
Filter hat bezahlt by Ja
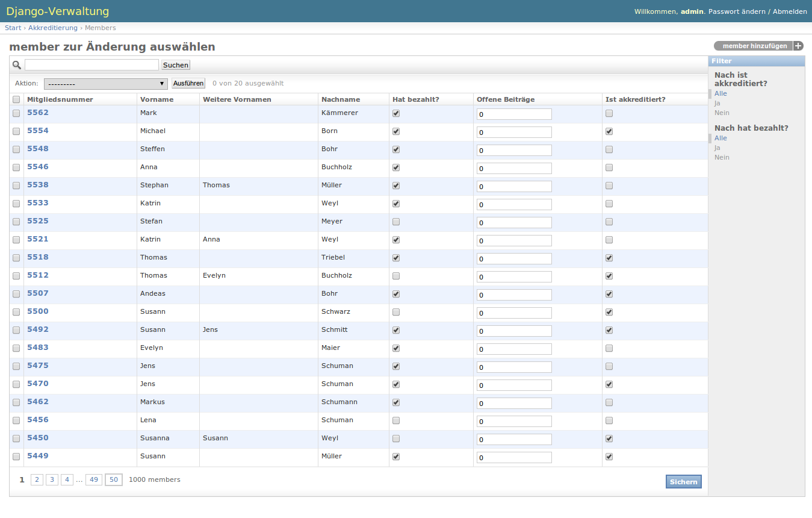pyautogui.click(x=717, y=148)
